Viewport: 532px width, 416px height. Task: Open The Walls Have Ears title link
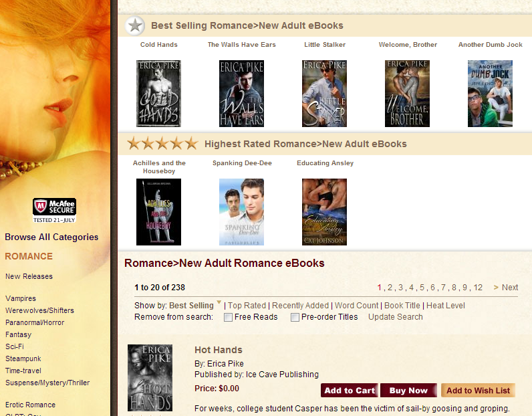point(241,45)
